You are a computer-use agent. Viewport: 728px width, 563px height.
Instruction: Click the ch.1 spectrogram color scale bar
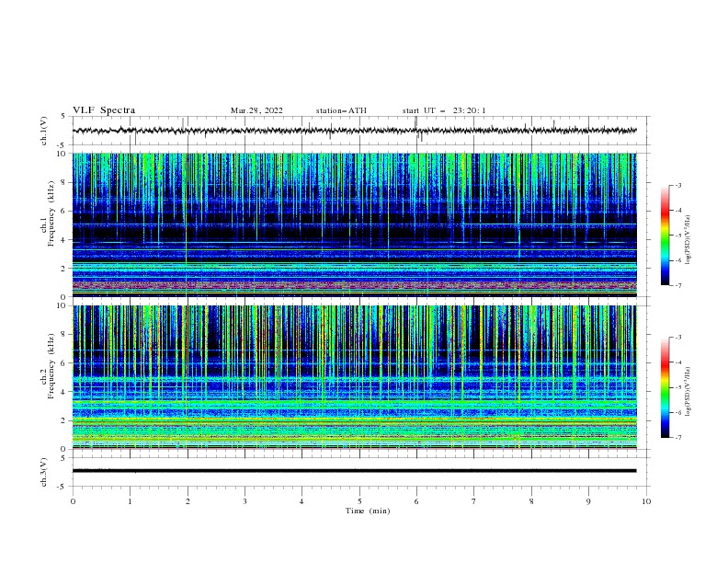(665, 235)
